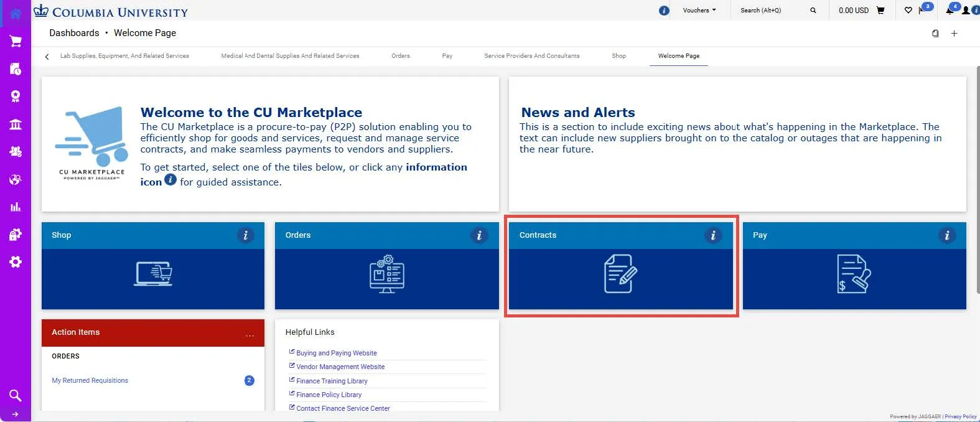
Task: Open Vendor Management Website link
Action: coord(340,367)
